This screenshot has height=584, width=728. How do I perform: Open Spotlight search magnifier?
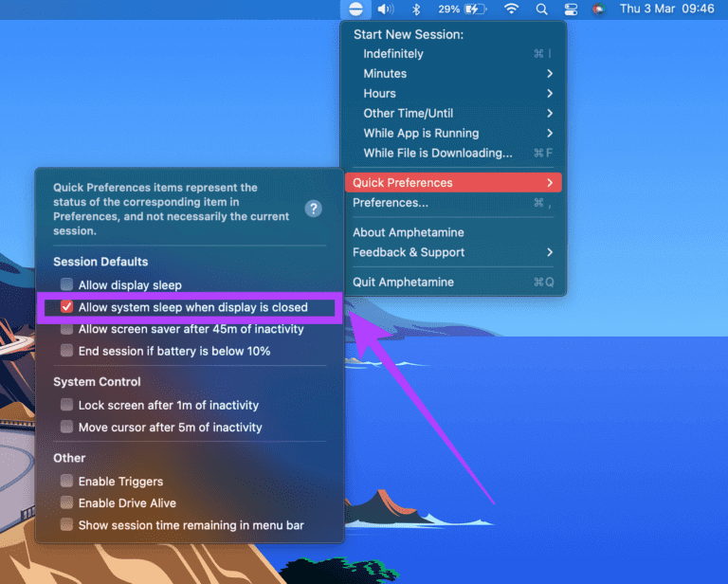541,9
